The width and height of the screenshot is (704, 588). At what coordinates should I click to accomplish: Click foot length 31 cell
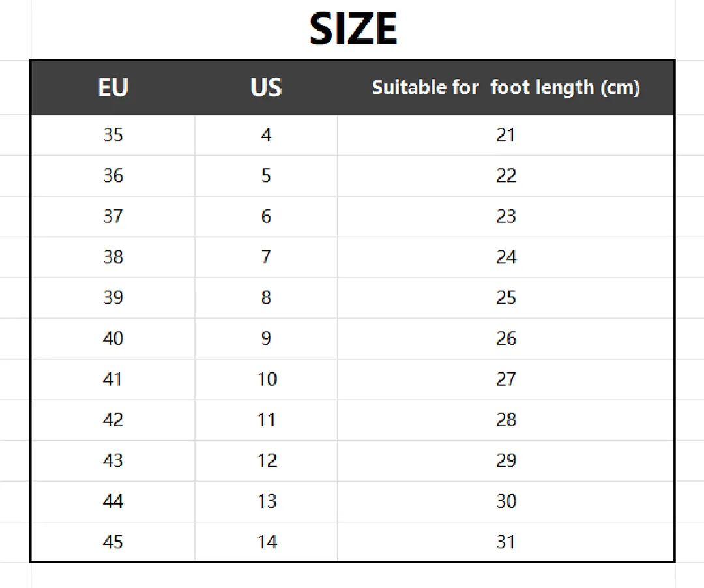coord(506,542)
